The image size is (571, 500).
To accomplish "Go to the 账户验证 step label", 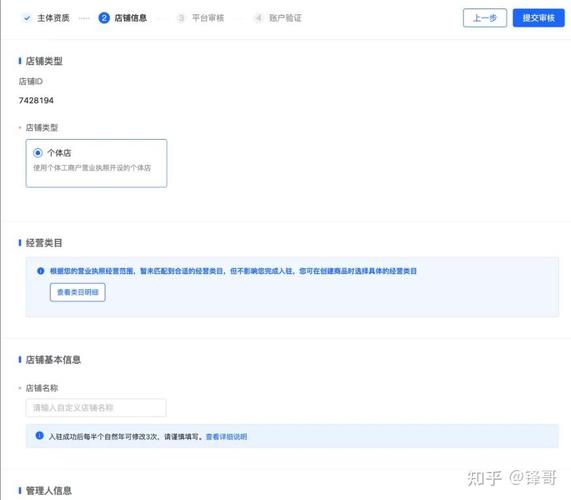I will [285, 18].
